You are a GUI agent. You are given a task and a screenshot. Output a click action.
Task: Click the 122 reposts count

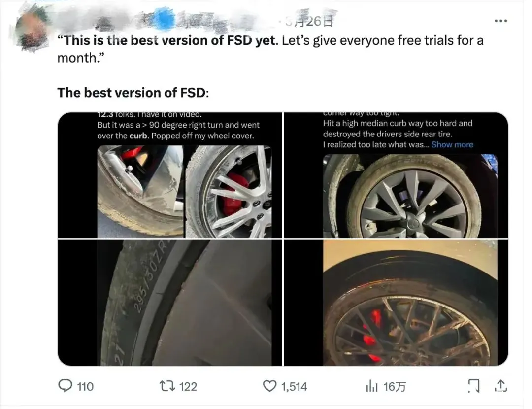point(188,387)
